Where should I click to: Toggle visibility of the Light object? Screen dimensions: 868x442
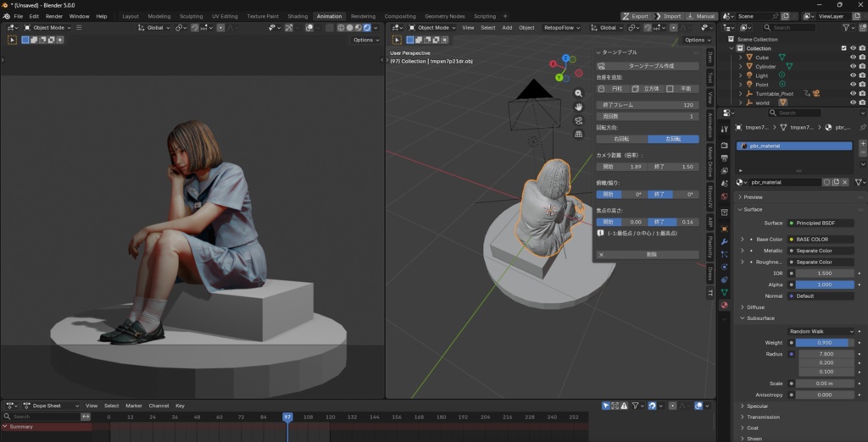click(x=853, y=75)
